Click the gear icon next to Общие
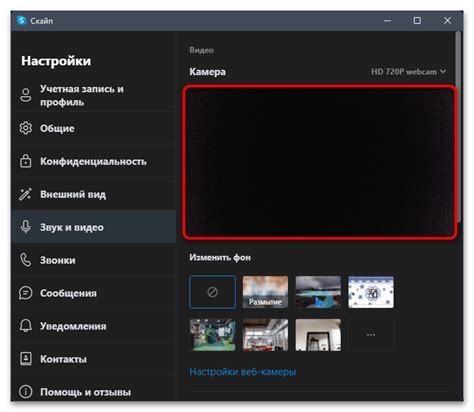Screen dimensions: 474x412 (x=26, y=128)
